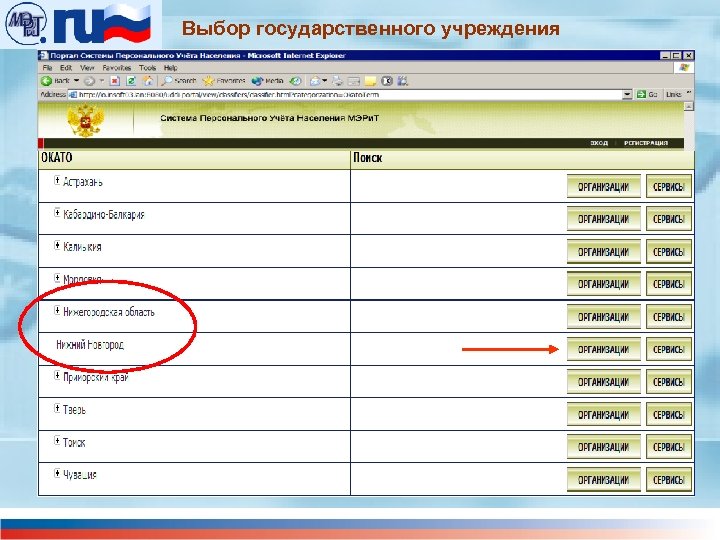Click СЕРВИСЫ in the Калмыкия row
This screenshot has width=720, height=540.
tap(669, 252)
